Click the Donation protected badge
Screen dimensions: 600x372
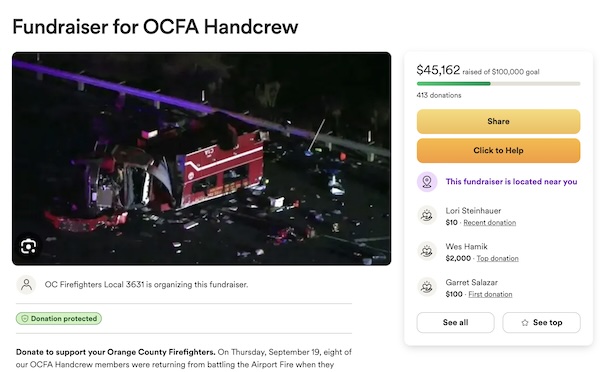[59, 319]
